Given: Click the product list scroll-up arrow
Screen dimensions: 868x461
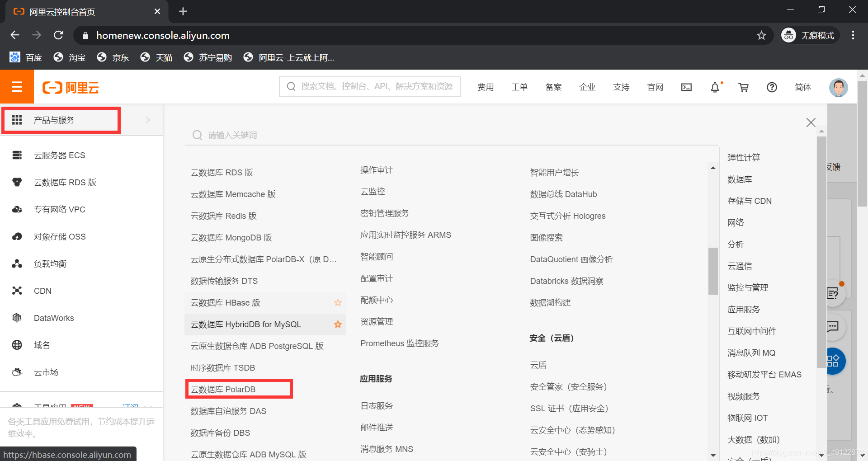Looking at the screenshot, I should click(x=713, y=168).
